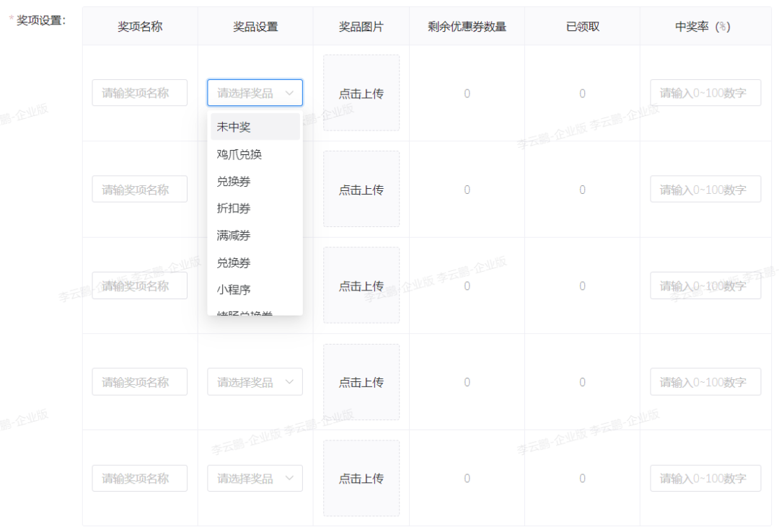
Task: Click the 请输入奖项名称 field in row one
Action: (139, 92)
